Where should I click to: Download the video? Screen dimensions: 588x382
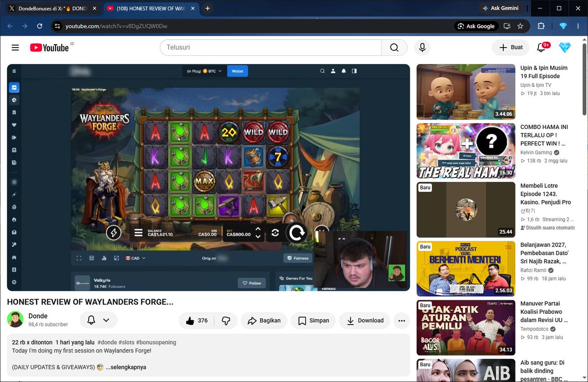coord(365,321)
